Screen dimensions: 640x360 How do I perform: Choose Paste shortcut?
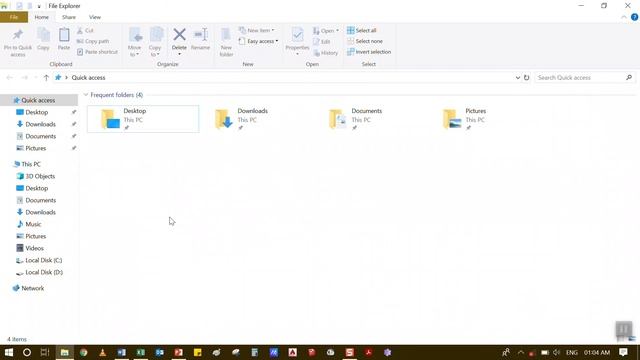pos(97,52)
